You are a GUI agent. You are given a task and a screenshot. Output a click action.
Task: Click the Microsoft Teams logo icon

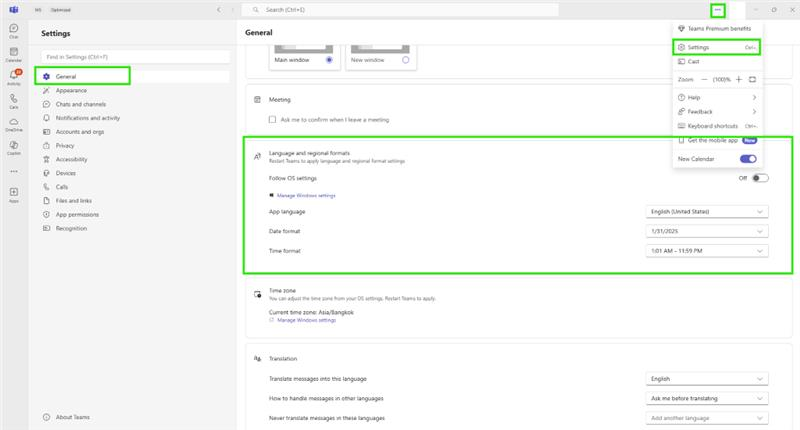click(14, 10)
